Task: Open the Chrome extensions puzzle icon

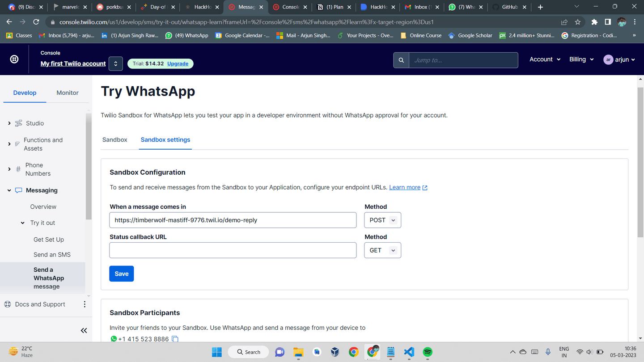Action: pyautogui.click(x=594, y=22)
